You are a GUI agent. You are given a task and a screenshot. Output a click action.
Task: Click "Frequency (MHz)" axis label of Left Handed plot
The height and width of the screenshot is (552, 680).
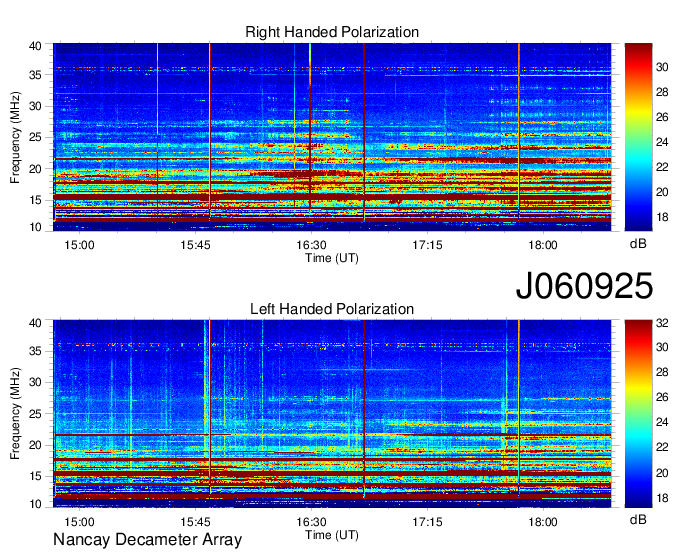(x=15, y=414)
